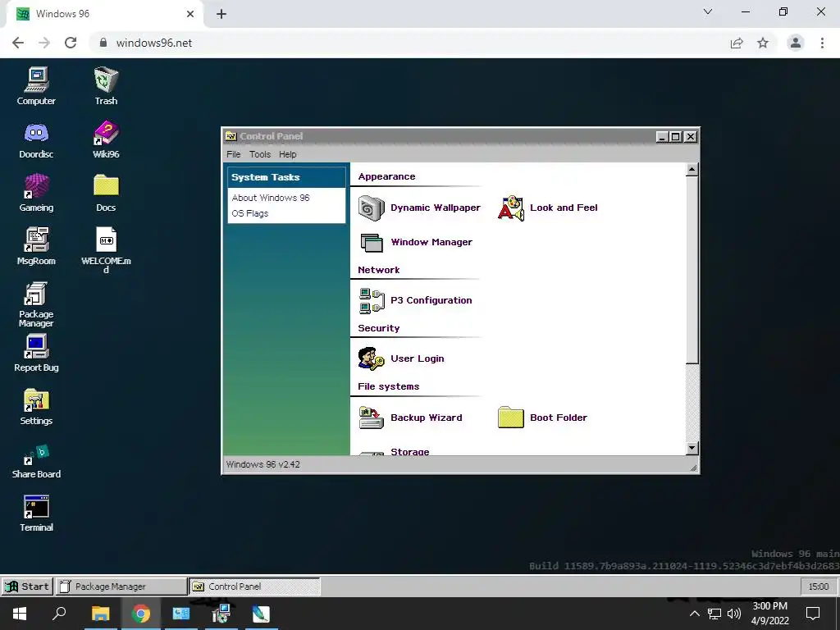The width and height of the screenshot is (840, 630).
Task: Bookmark this page with the star icon
Action: (x=763, y=43)
